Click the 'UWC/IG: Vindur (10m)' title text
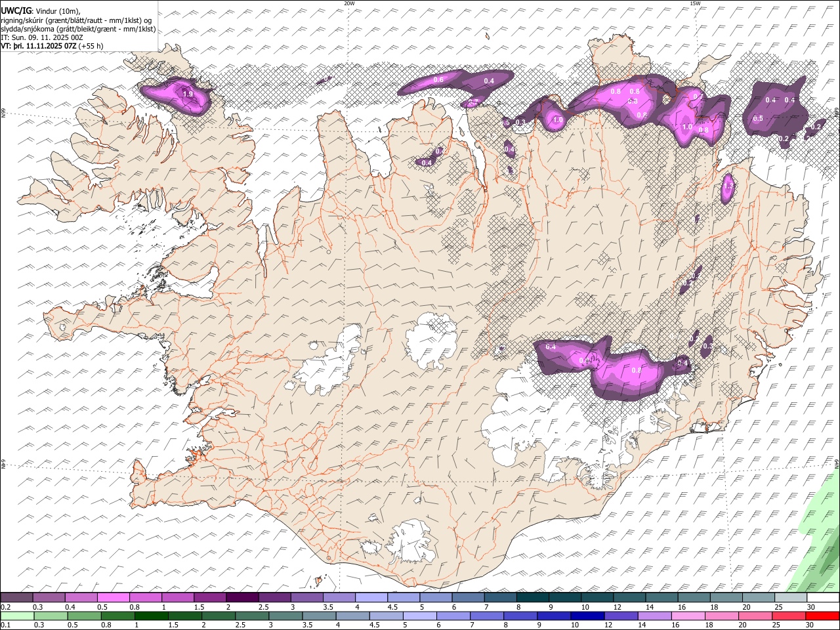 41,10
